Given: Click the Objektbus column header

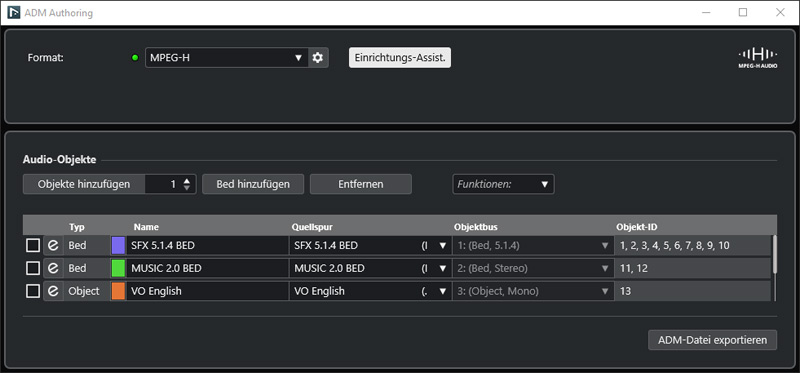Looking at the screenshot, I should point(476,227).
